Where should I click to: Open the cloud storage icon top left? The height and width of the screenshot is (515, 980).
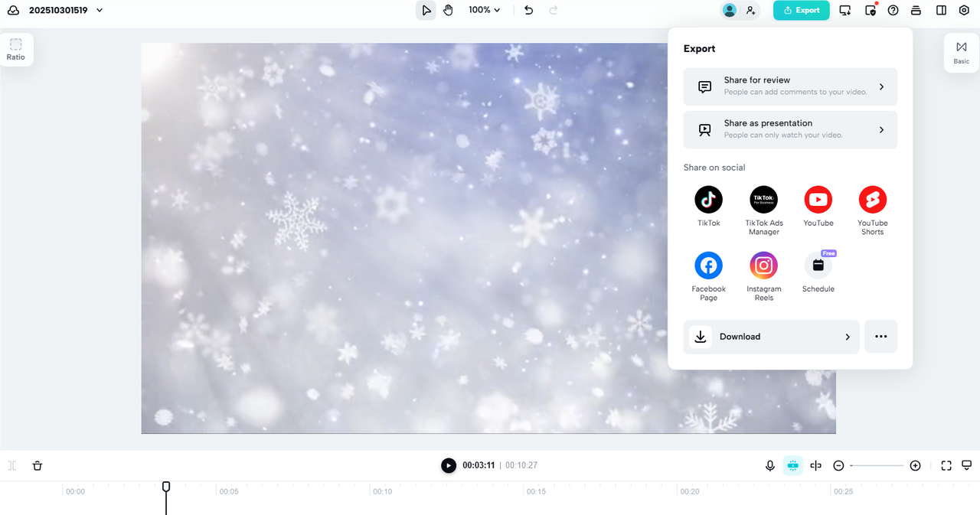[x=12, y=10]
